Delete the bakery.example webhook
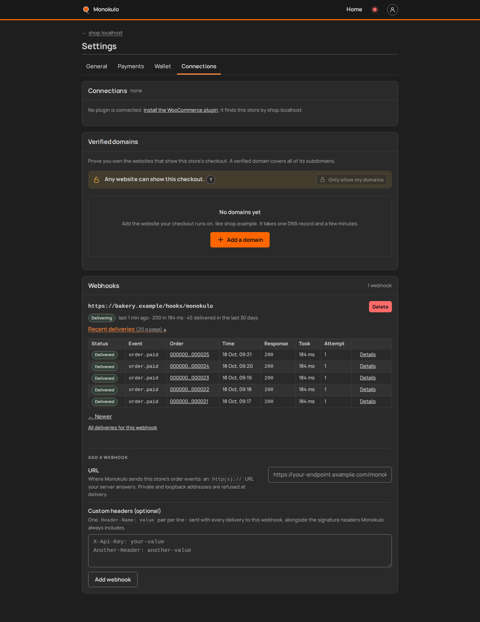This screenshot has width=480, height=622. pyautogui.click(x=380, y=307)
